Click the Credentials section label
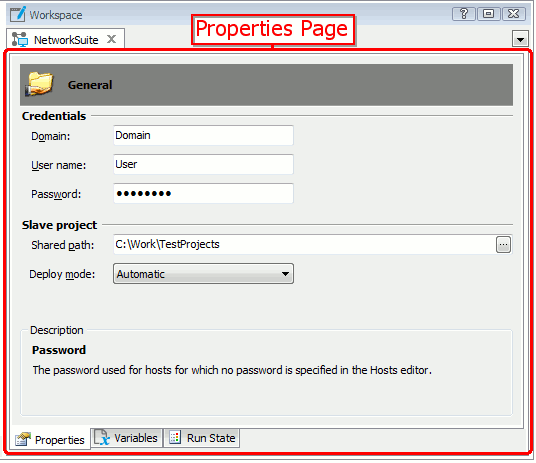This screenshot has height=463, width=536. [54, 116]
